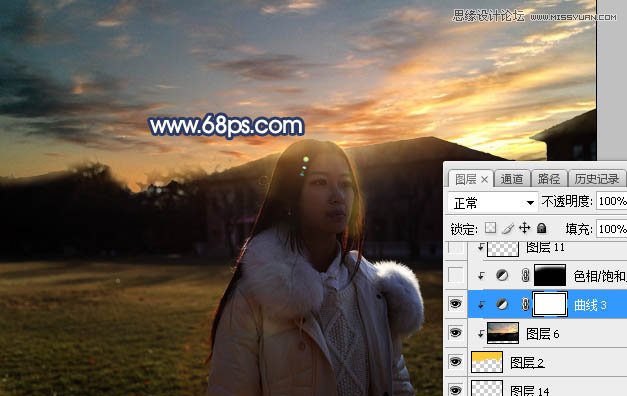The width and height of the screenshot is (627, 396).
Task: Switch to the 通道 tab
Action: click(x=512, y=179)
